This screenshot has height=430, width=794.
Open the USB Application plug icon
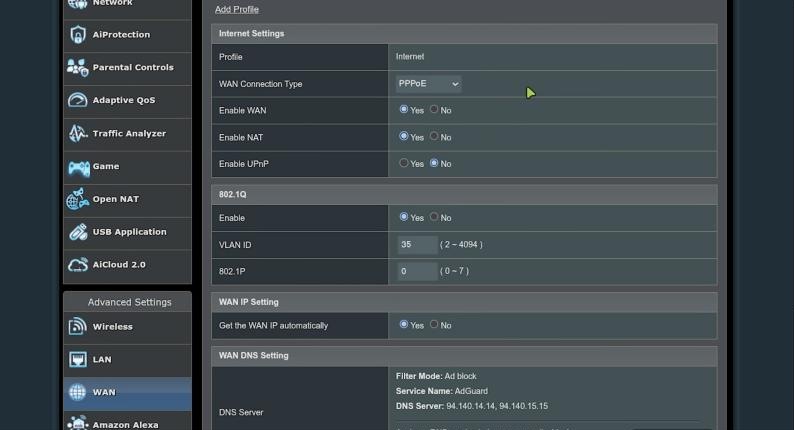point(78,232)
